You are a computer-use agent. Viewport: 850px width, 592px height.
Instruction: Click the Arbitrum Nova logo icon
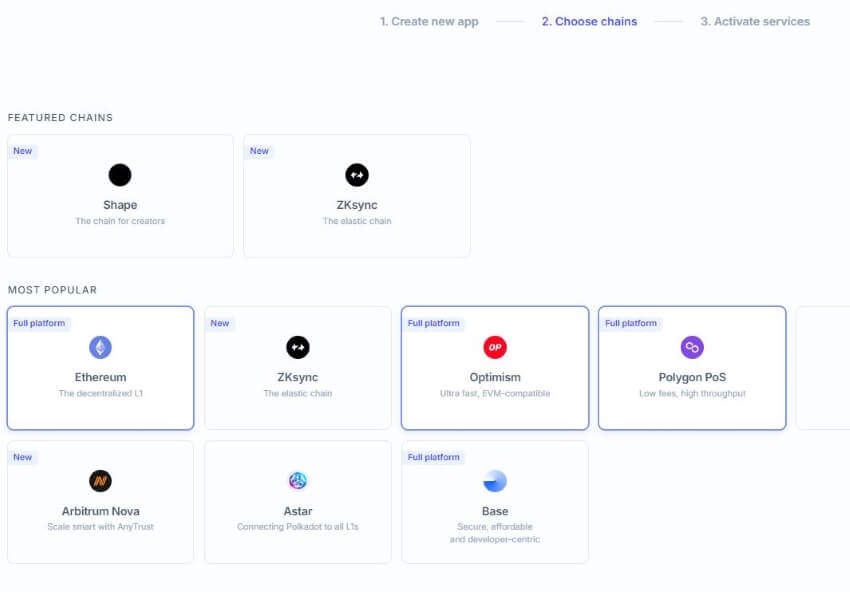[100, 481]
